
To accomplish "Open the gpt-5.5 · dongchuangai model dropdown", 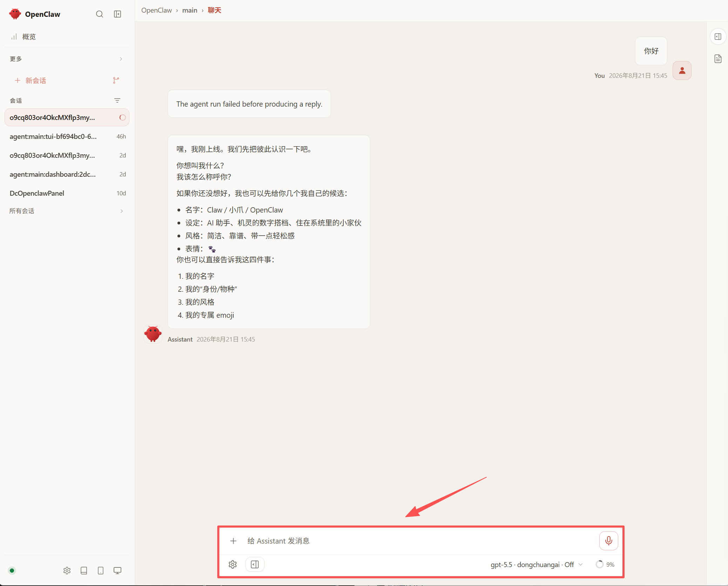I will click(537, 565).
